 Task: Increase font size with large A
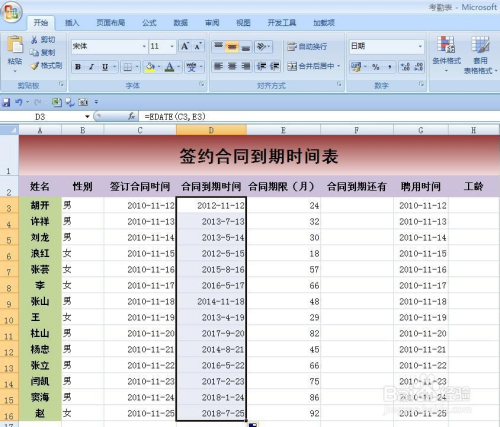(x=185, y=46)
